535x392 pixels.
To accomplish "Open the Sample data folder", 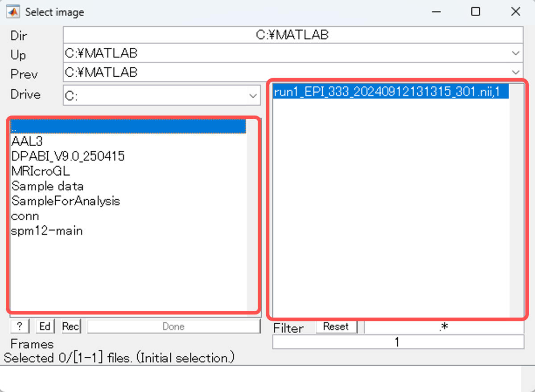I will (x=47, y=186).
